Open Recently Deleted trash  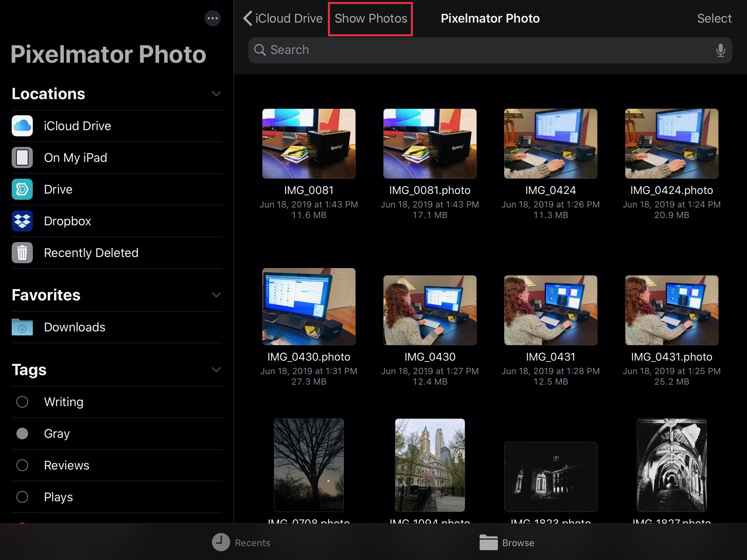pos(117,253)
